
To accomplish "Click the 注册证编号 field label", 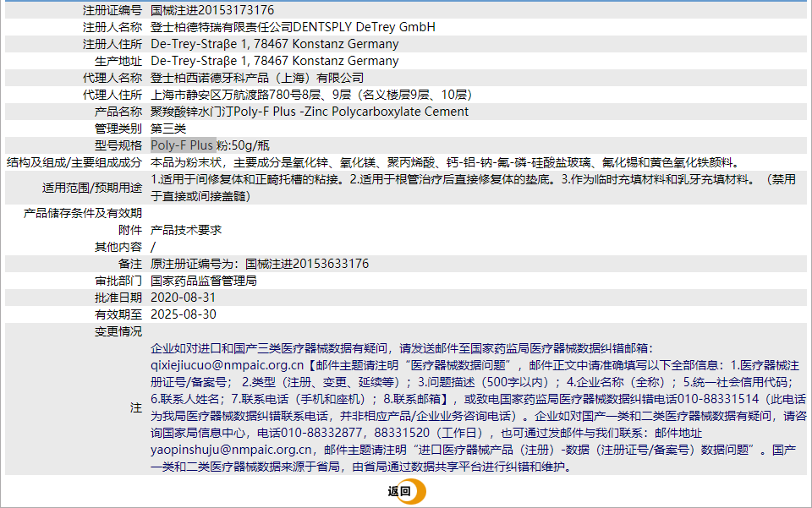I will point(112,10).
